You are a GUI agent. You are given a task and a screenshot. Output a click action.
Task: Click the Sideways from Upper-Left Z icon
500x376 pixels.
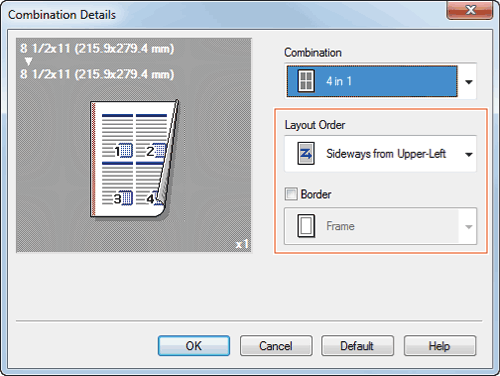point(306,154)
